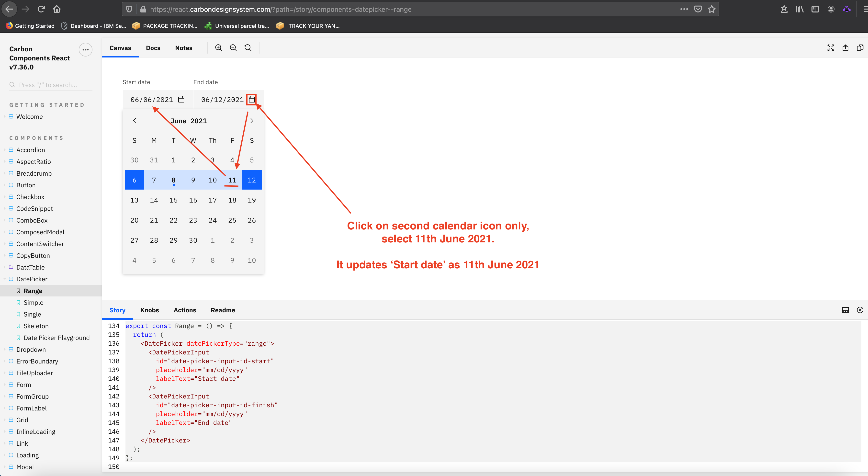The width and height of the screenshot is (868, 476).
Task: Reset canvas zoom
Action: point(248,48)
